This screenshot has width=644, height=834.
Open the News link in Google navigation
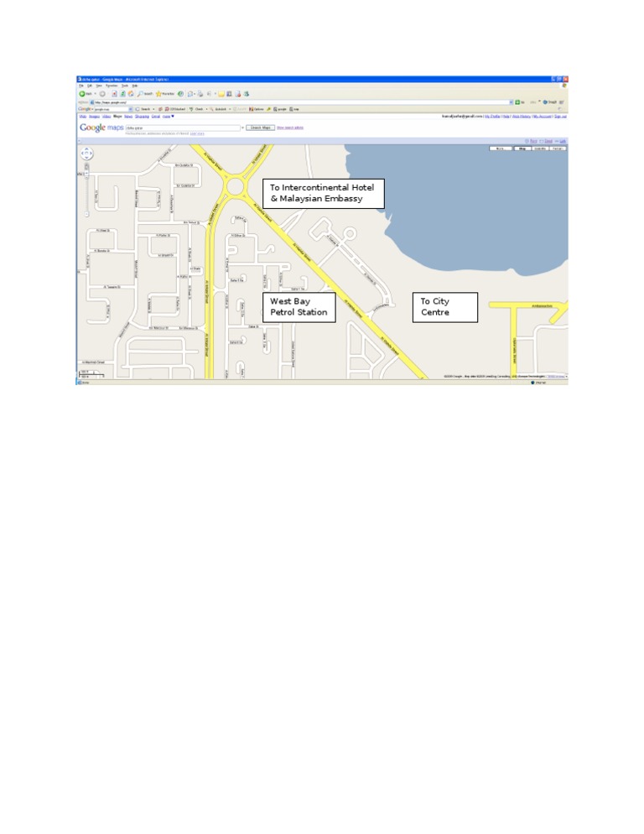point(128,117)
